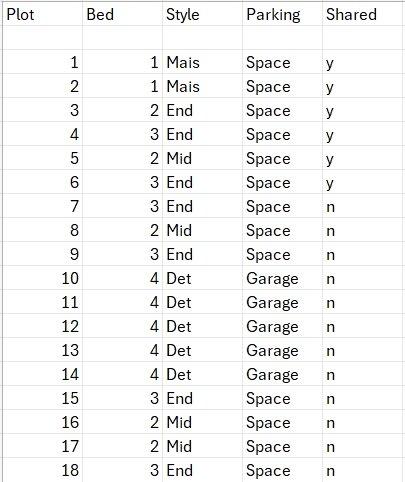Select the Garage cell in plot 10 row

click(x=283, y=278)
